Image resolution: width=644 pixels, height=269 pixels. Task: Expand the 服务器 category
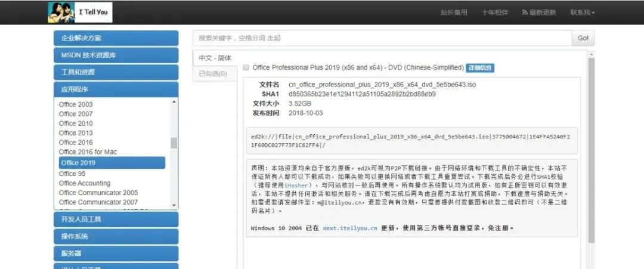click(x=116, y=254)
